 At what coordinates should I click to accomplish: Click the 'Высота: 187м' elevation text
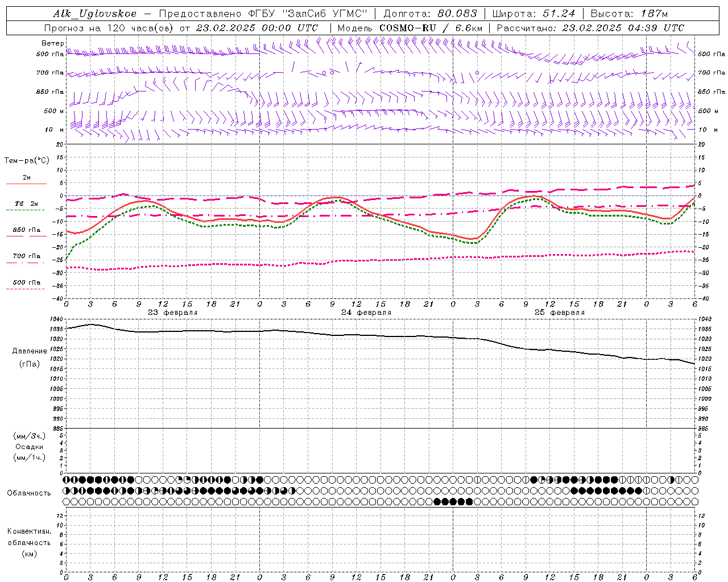[629, 14]
